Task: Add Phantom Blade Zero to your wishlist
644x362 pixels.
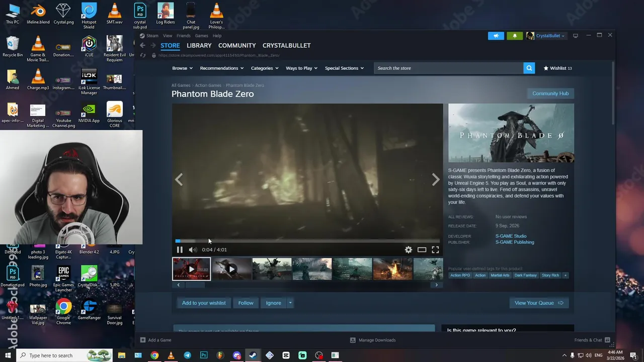Action: [204, 303]
